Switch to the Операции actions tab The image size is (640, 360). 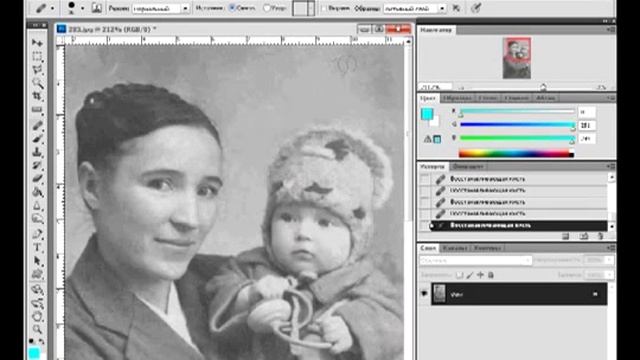coord(468,167)
